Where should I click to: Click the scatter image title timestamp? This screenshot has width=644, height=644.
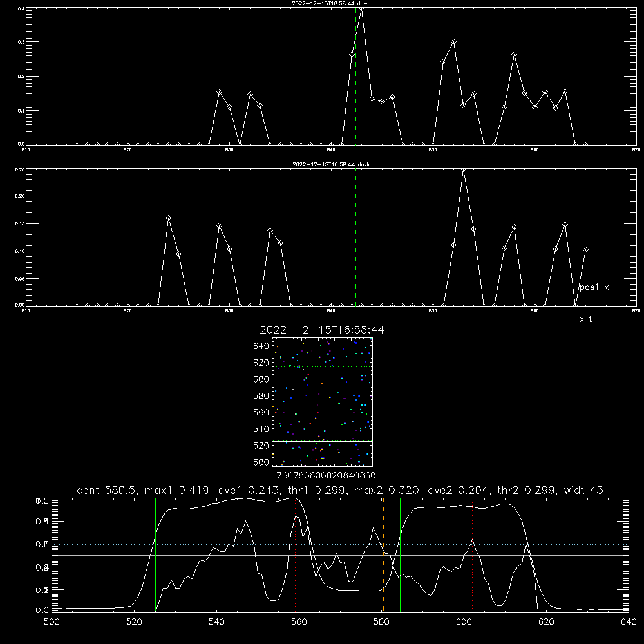point(322,330)
